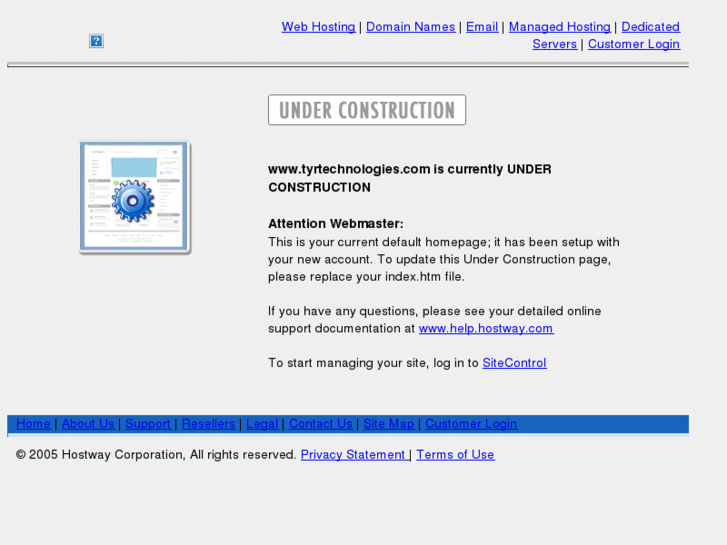Click the 'Attention Webmaster:' heading text
This screenshot has height=545, width=727.
[336, 224]
